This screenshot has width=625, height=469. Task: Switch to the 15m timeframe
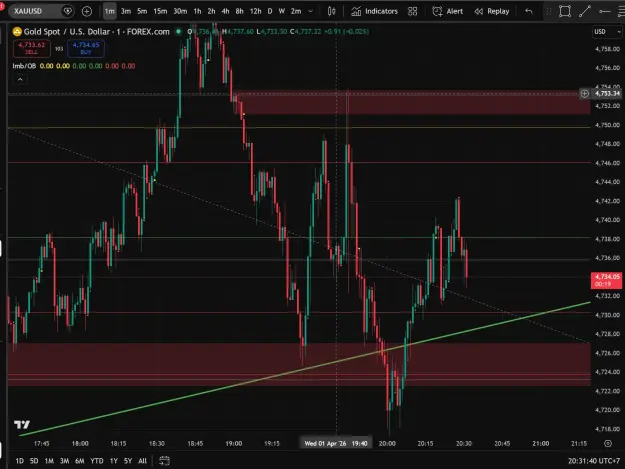160,11
